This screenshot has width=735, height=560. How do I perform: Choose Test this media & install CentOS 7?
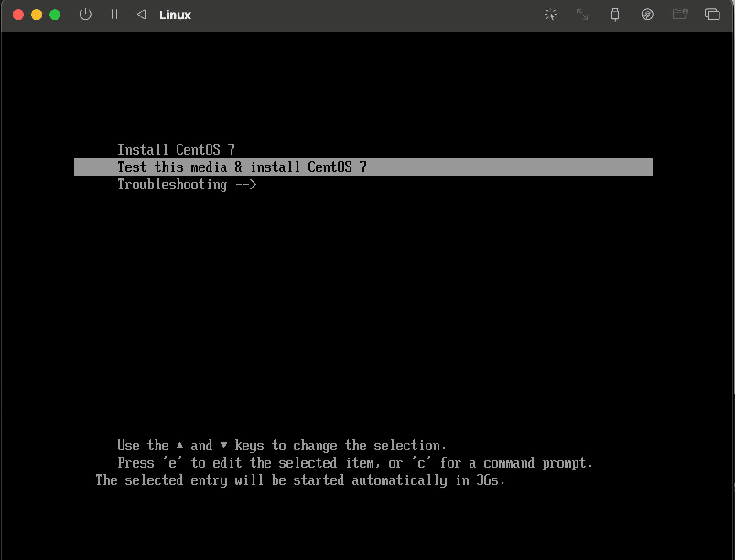[x=242, y=167]
